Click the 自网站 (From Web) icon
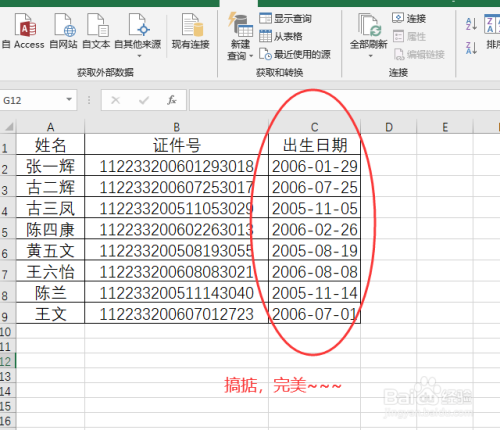Image resolution: width=500 pixels, height=430 pixels. (x=64, y=31)
